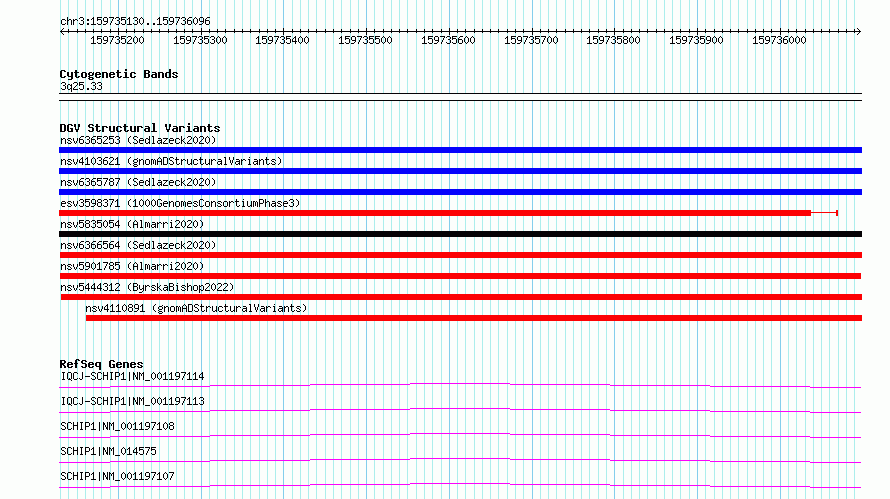Open variant nsv5901785 (Almarri2020) label
This screenshot has height=499, width=890.
[x=132, y=266]
